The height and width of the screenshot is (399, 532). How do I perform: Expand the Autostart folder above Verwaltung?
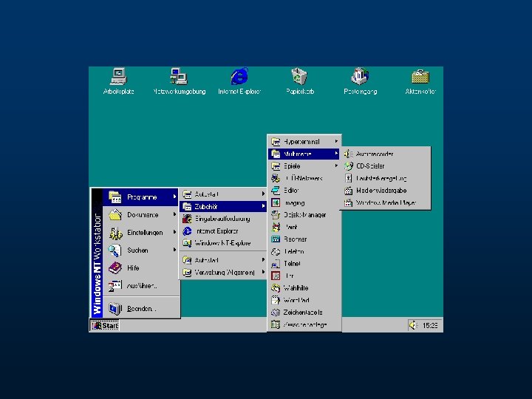223,260
